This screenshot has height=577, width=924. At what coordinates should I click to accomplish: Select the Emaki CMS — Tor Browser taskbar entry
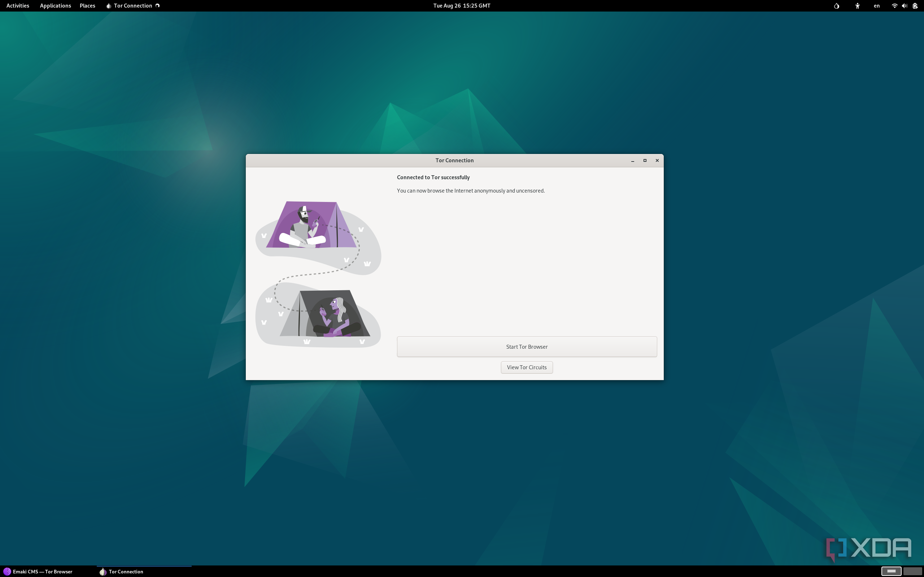click(42, 571)
